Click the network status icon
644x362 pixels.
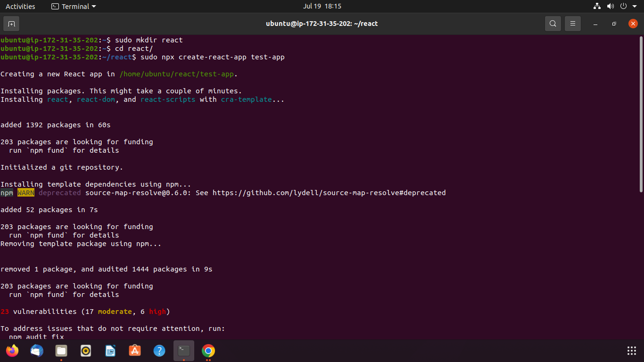(x=597, y=6)
